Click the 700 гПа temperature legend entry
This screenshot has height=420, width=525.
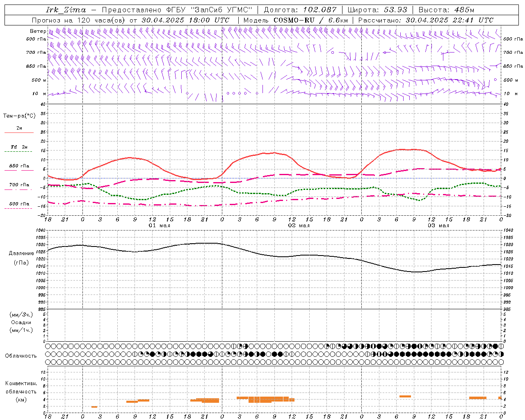click(x=19, y=185)
